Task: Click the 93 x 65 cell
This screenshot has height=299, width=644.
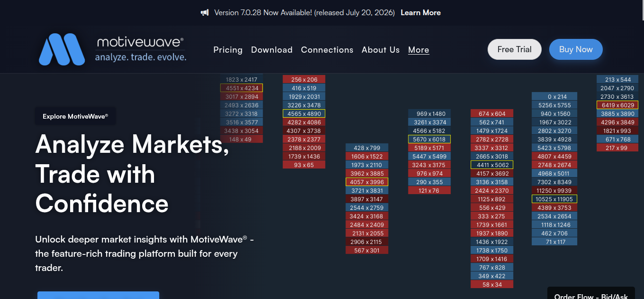Action: point(304,165)
